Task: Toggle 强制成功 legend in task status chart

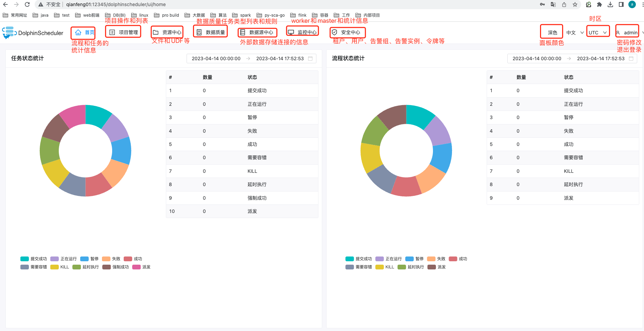Action: 116,267
